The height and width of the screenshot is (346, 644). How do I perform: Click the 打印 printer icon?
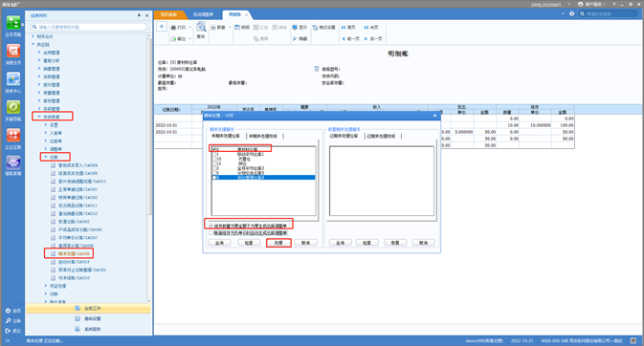pyautogui.click(x=173, y=28)
